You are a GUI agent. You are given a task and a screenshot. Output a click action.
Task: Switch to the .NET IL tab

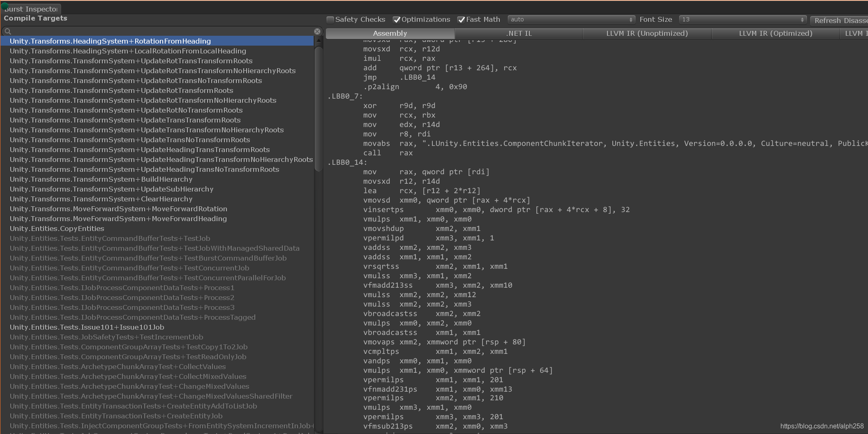tap(519, 33)
